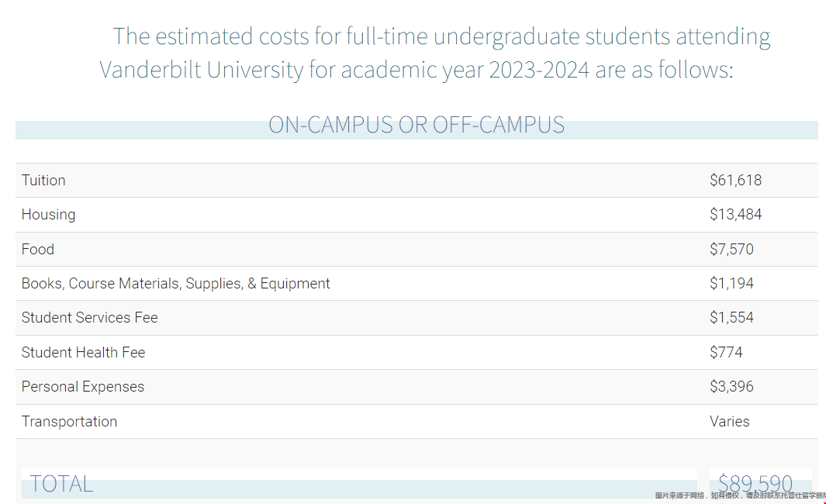Image resolution: width=826 pixels, height=504 pixels.
Task: Click the Tuition row label
Action: 43,180
